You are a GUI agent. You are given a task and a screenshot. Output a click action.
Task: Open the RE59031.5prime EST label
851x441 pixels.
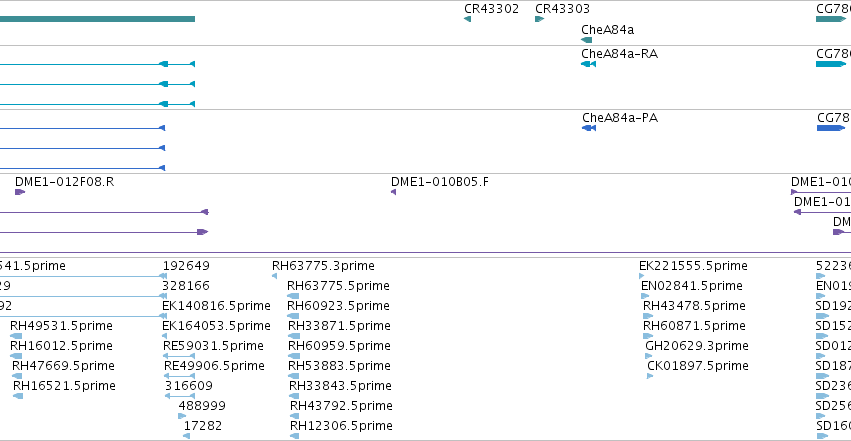(x=213, y=346)
